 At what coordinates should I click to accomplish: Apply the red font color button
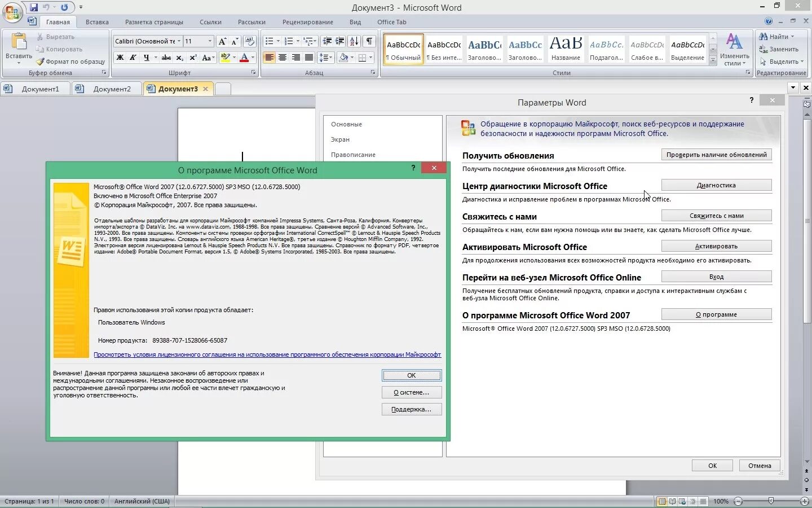tap(244, 58)
